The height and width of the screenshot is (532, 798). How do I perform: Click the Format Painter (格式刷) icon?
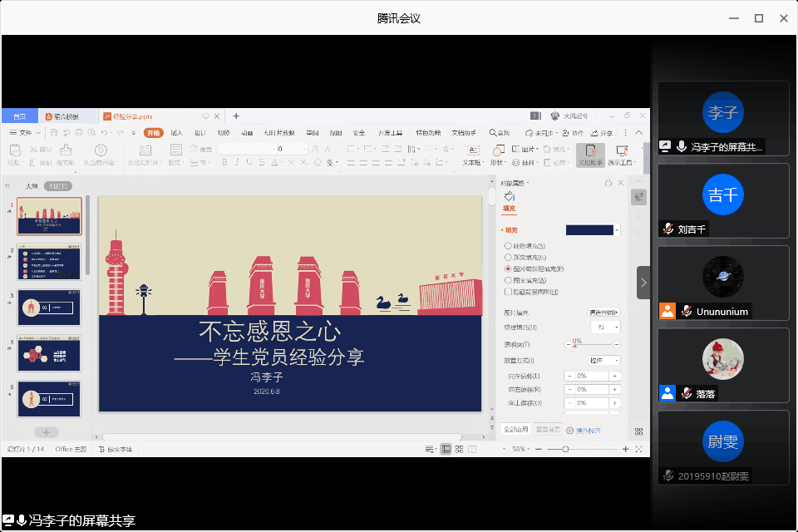coord(66,150)
